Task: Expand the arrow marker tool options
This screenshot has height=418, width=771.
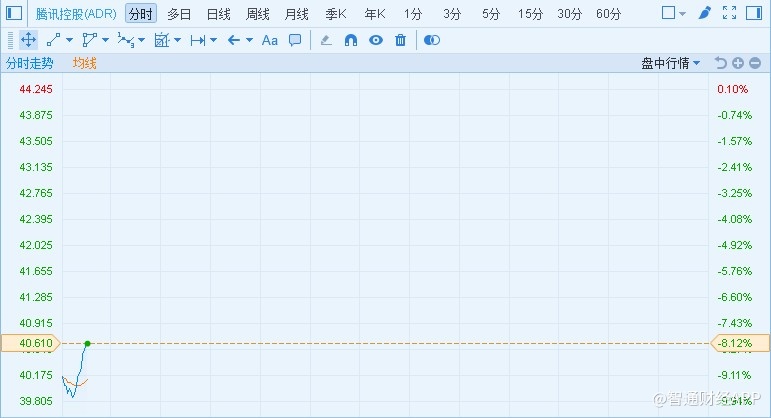Action: pos(249,40)
